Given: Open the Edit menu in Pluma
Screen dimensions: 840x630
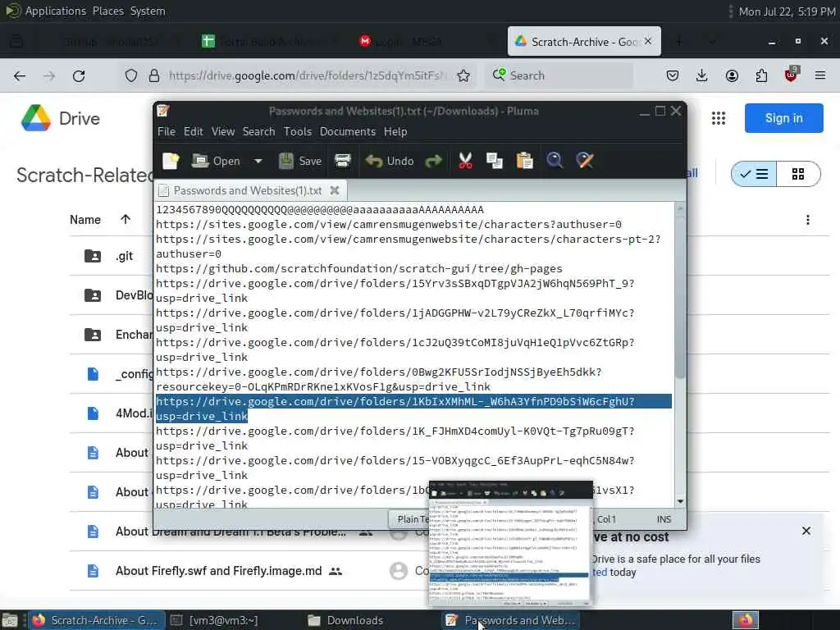Looking at the screenshot, I should 193,131.
